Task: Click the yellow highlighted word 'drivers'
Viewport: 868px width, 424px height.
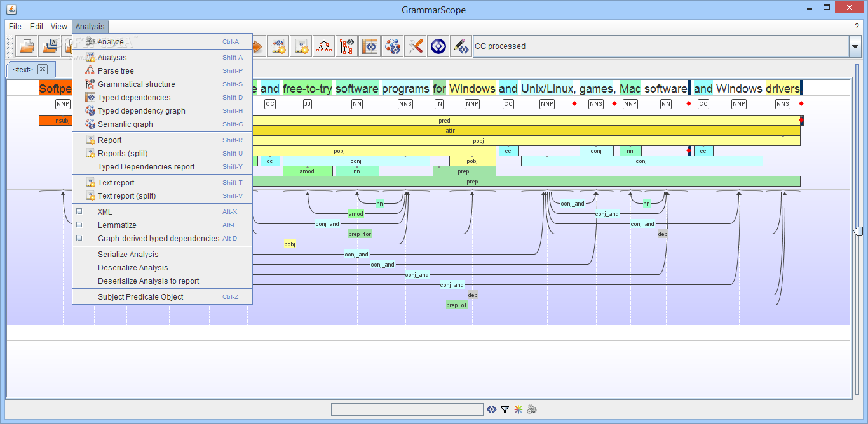Action: coord(783,89)
